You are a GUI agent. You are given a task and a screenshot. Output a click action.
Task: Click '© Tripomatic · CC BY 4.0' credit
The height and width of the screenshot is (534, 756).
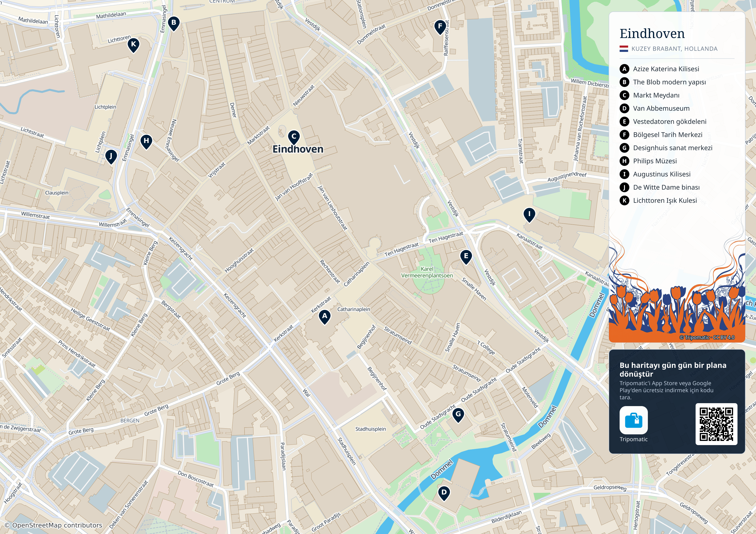(x=707, y=337)
